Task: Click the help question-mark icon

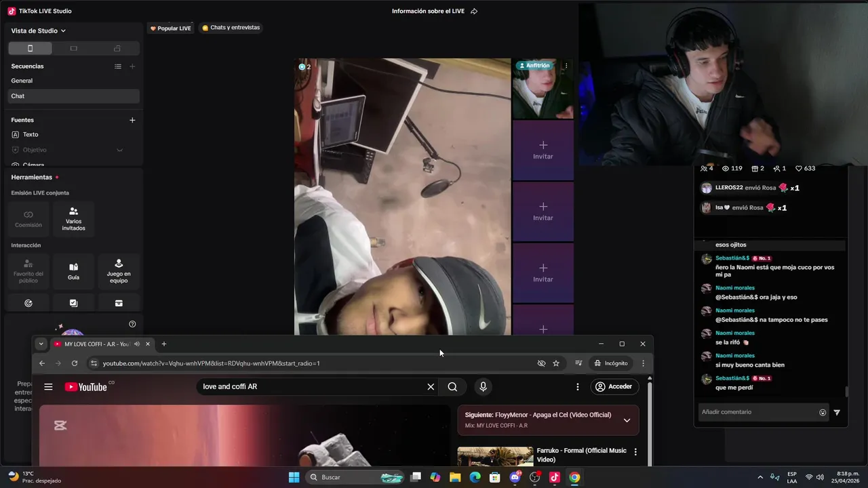Action: pyautogui.click(x=132, y=324)
